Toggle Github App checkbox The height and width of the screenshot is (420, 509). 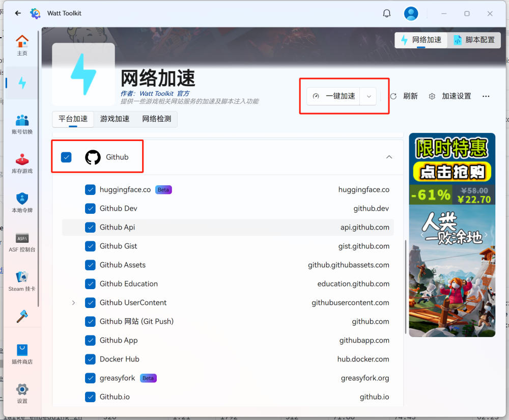(90, 340)
